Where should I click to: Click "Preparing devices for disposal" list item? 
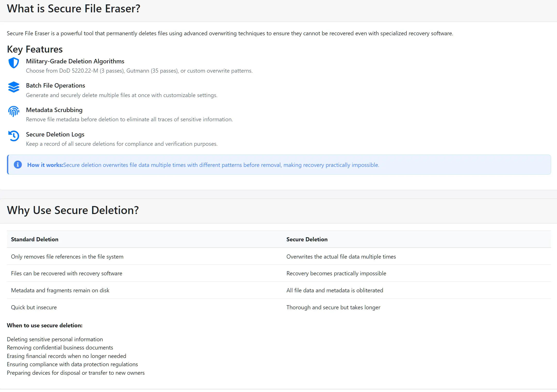point(76,373)
